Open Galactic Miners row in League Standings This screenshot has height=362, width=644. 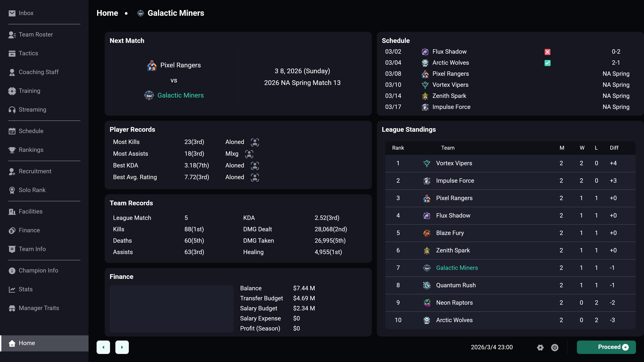[510, 268]
